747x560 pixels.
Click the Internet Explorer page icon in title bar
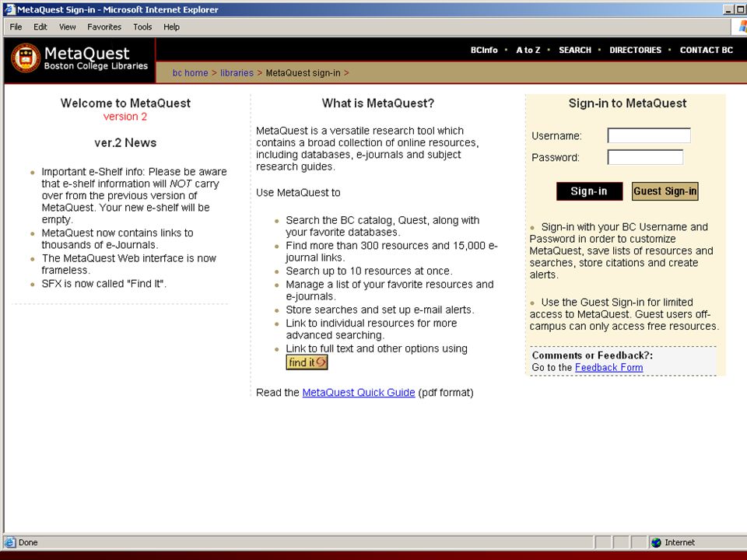coord(9,9)
